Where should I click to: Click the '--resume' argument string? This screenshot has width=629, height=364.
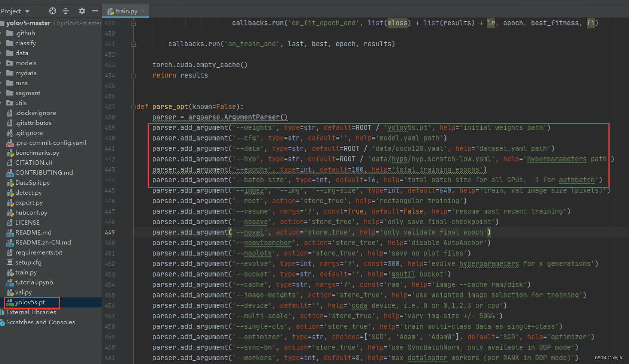[252, 212]
